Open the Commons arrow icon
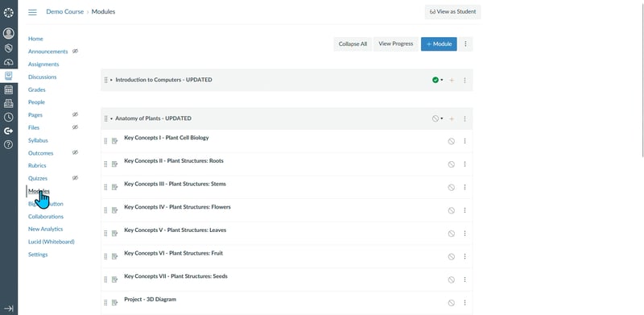Viewport: 644px width, 315px height. 9,131
